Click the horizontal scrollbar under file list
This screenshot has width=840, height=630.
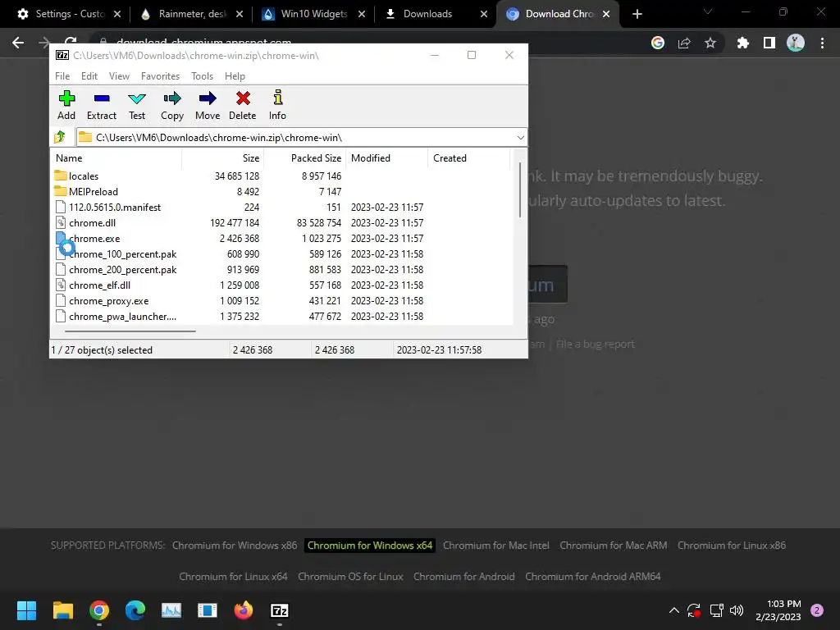coord(130,331)
